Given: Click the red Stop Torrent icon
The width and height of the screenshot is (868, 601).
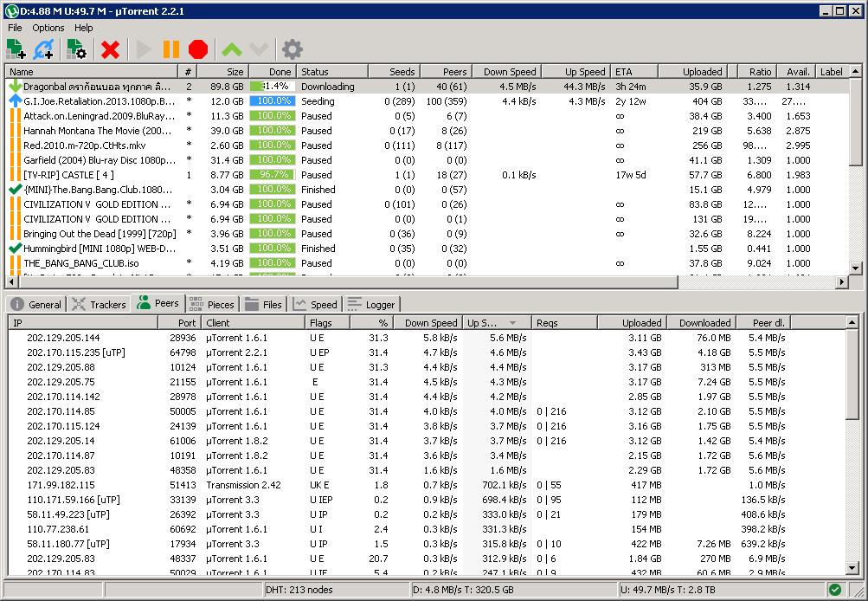Looking at the screenshot, I should [x=198, y=49].
